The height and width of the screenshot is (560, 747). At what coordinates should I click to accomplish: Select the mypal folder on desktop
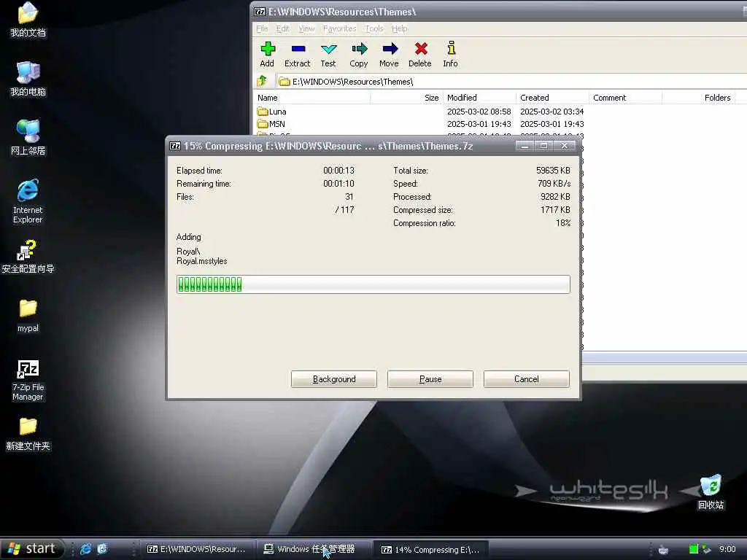pos(28,316)
